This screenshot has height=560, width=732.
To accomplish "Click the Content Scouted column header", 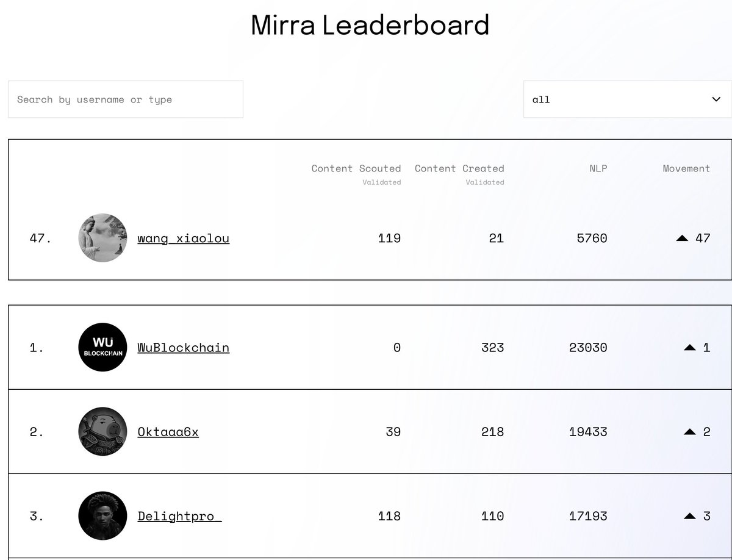I will pos(356,168).
